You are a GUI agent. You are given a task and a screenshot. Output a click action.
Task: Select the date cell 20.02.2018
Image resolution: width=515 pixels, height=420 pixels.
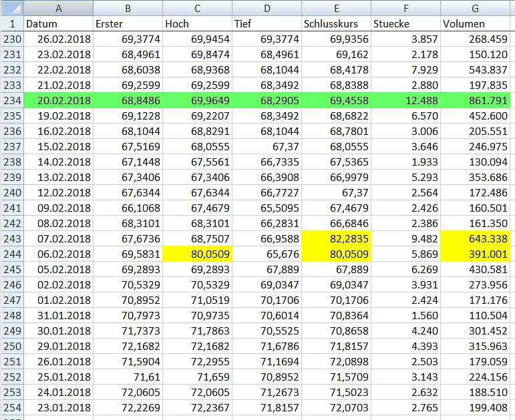pyautogui.click(x=59, y=100)
